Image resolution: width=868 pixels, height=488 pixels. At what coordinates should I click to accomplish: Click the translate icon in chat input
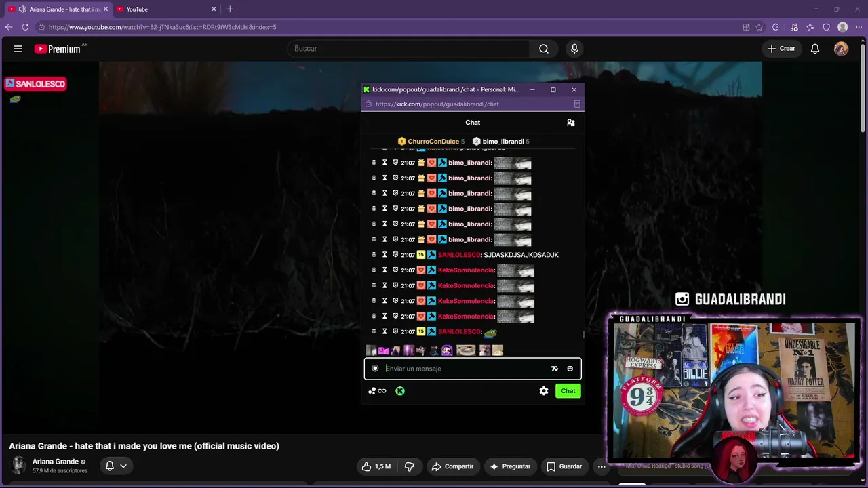555,369
